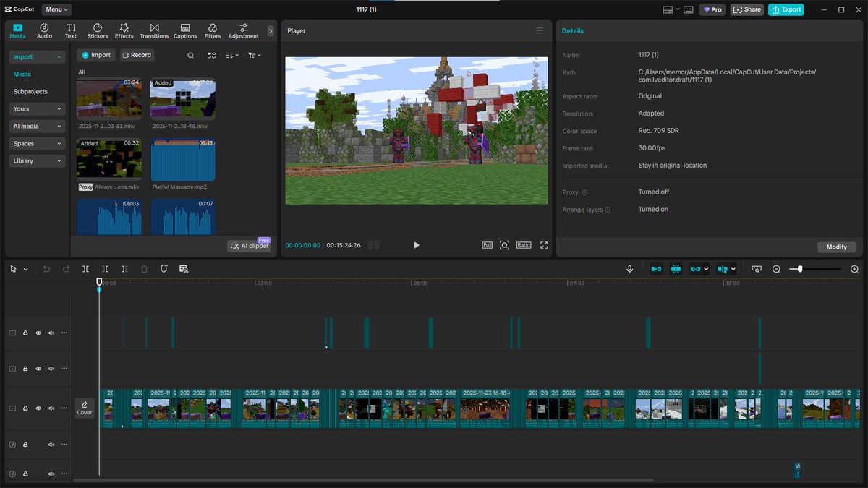Screen dimensions: 868x488
Task: Click the Modify button in Details
Action: click(837, 247)
